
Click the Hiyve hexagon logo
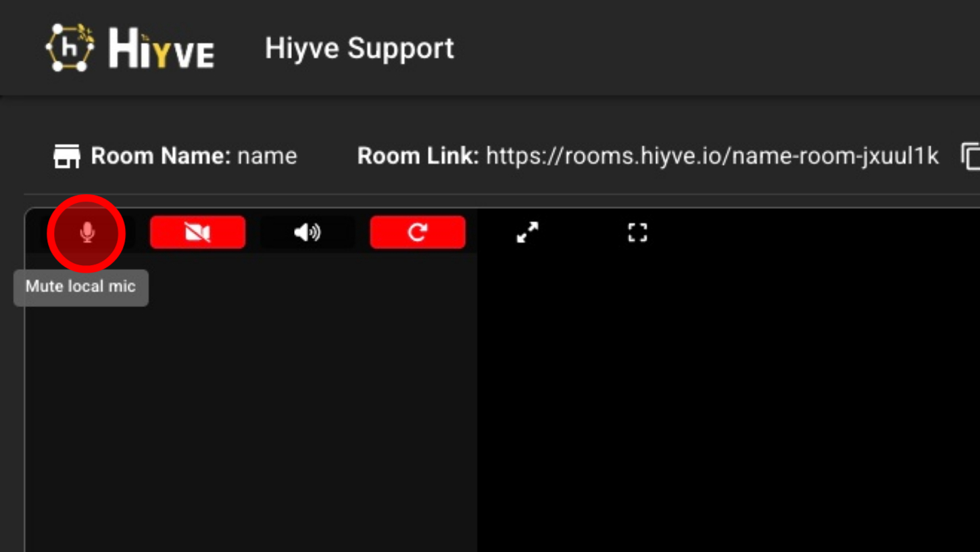70,47
